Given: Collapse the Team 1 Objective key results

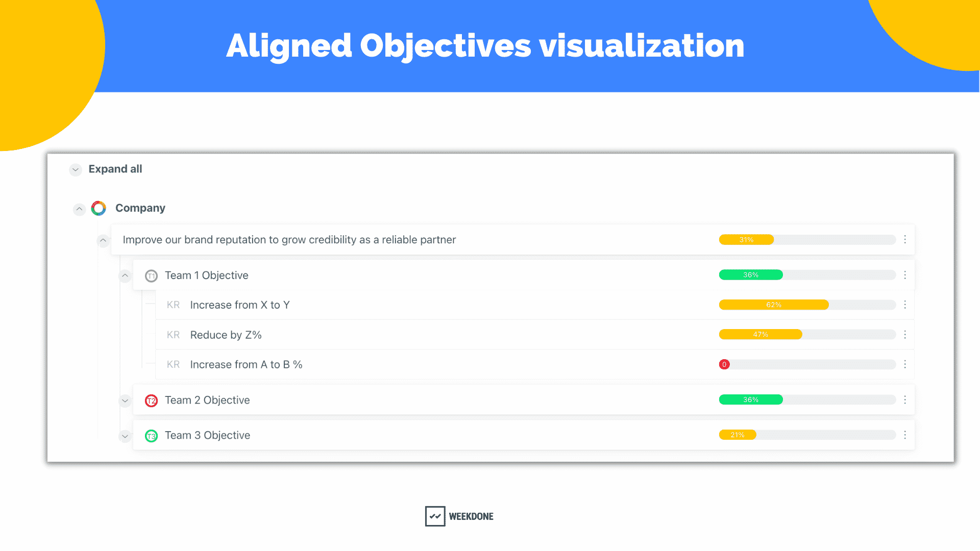Looking at the screenshot, I should pyautogui.click(x=125, y=275).
